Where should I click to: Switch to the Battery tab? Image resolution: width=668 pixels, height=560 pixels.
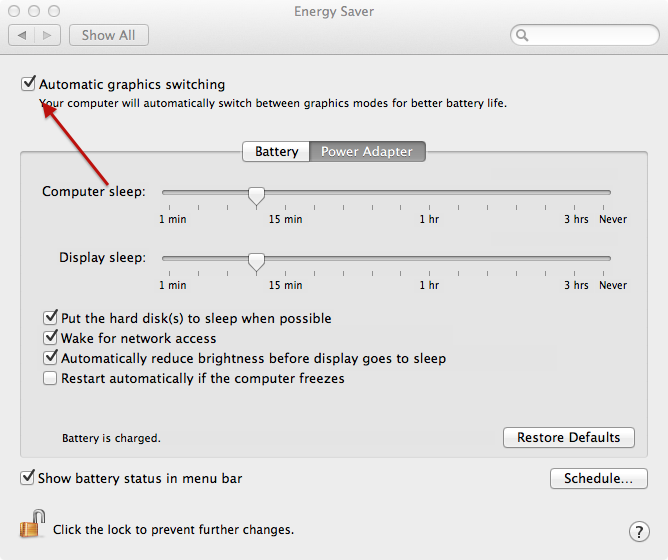click(276, 152)
